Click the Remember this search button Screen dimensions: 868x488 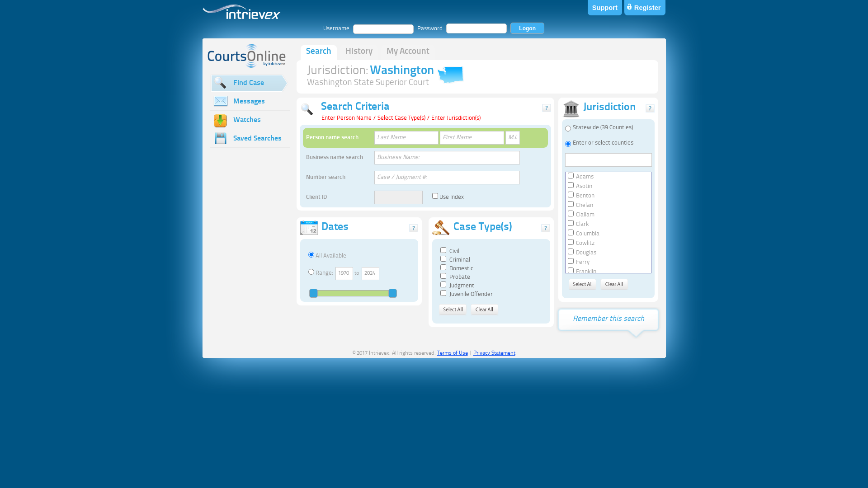click(608, 318)
